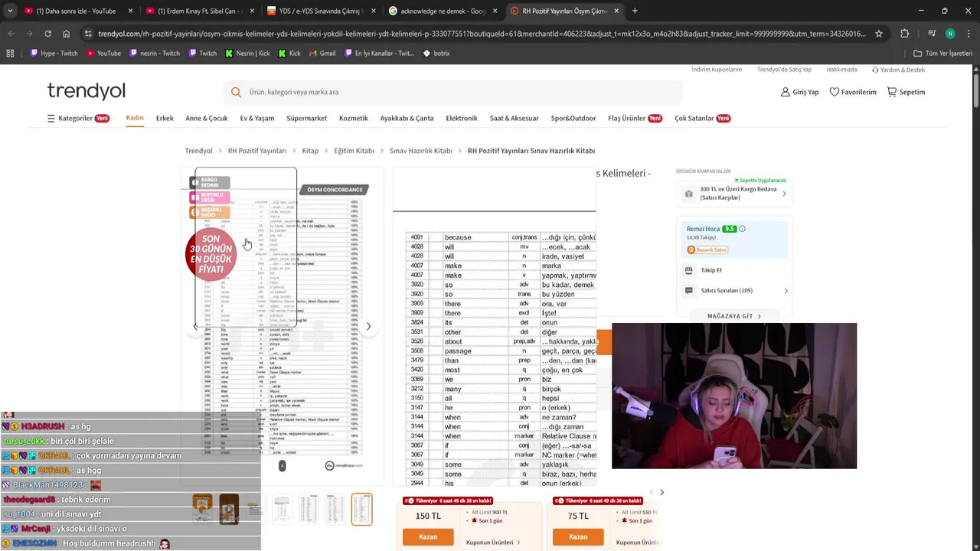
Task: Click the Trendyol logo
Action: click(86, 91)
